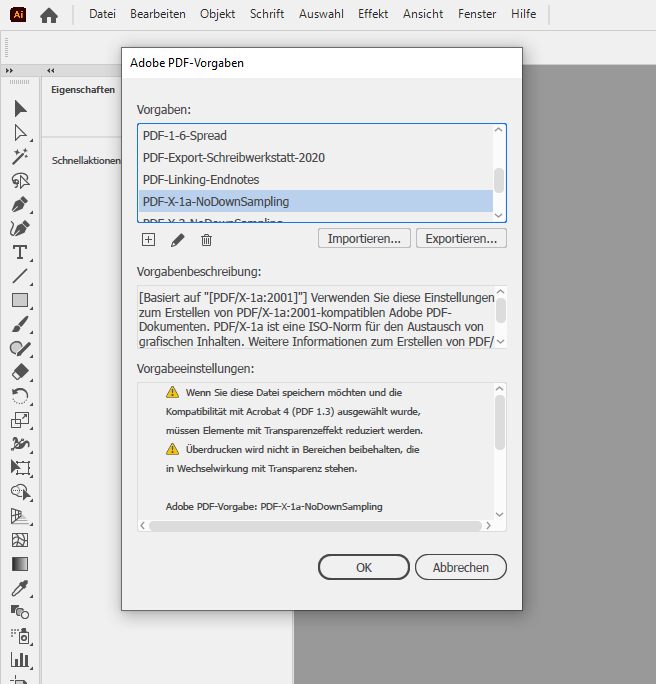Expand the toolbar with double-arrow
The image size is (656, 684).
[x=9, y=70]
